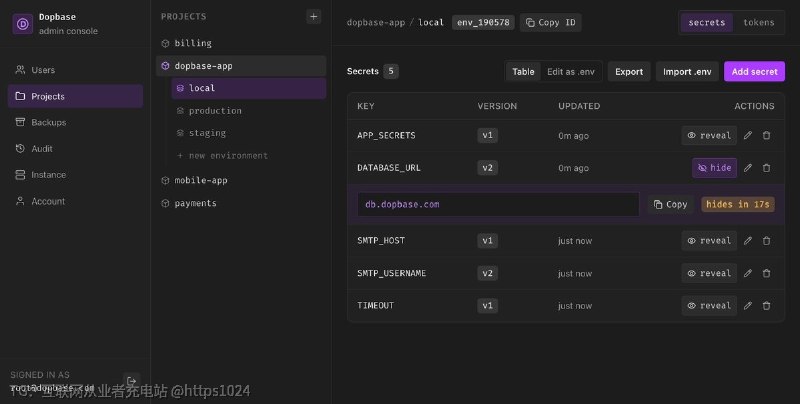Select the production environment
Image resolution: width=800 pixels, height=404 pixels.
click(249, 111)
